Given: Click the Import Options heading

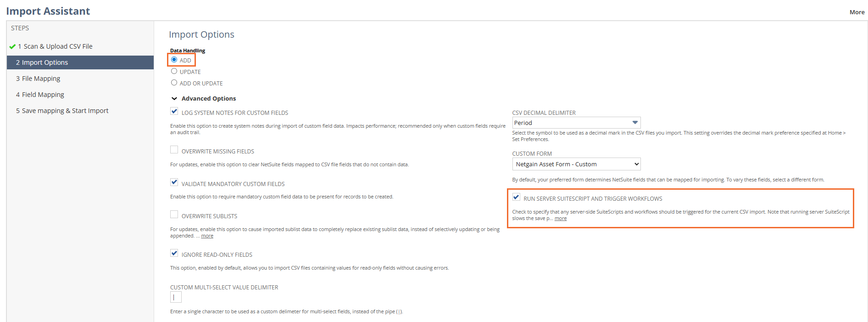Looking at the screenshot, I should tap(201, 34).
